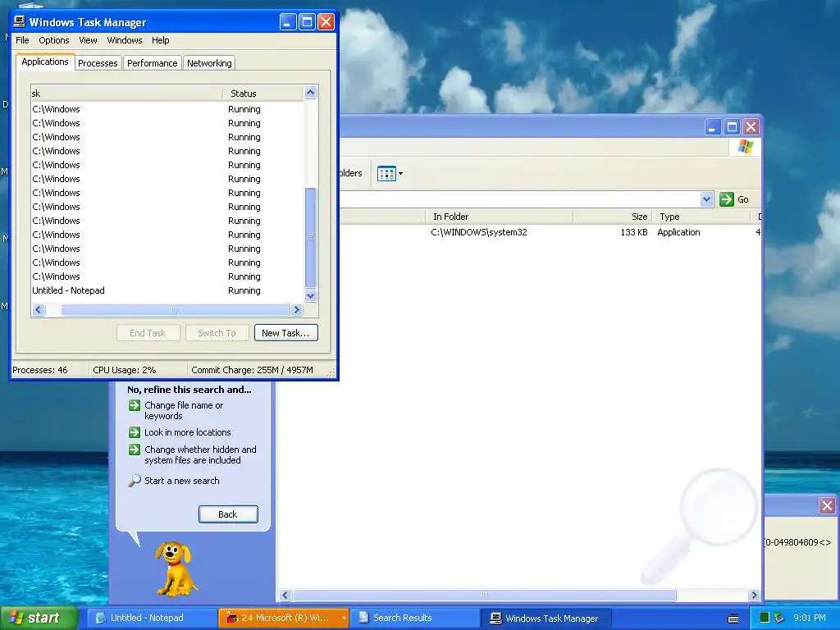
Task: Click Search Results horizontal scroll right arrow
Action: tap(755, 596)
